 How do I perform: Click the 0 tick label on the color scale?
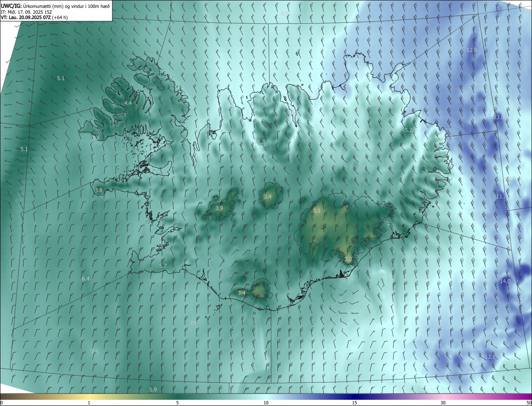2,403
